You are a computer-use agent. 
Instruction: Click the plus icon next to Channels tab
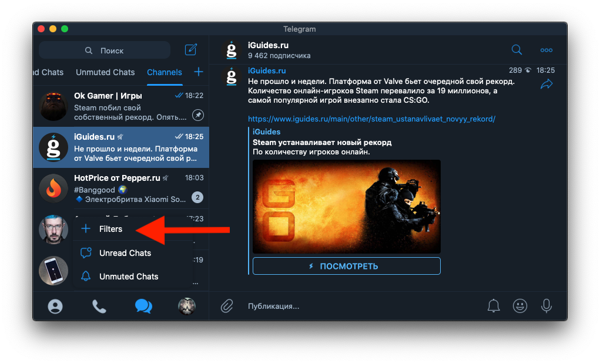[x=198, y=72]
